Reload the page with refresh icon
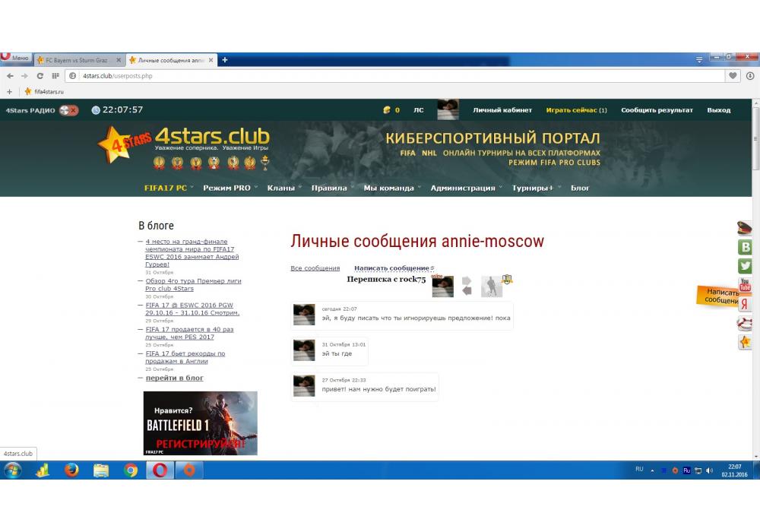760x532 pixels. 40,76
